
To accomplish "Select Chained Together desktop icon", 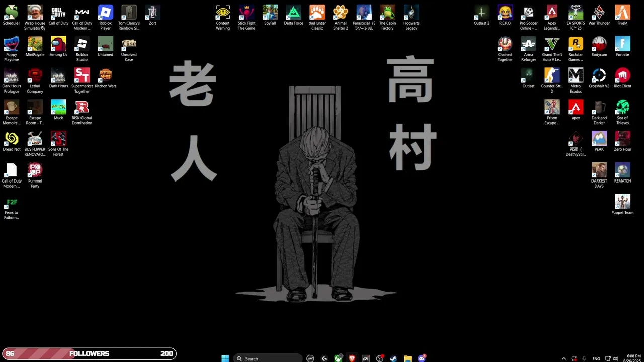I will (505, 49).
